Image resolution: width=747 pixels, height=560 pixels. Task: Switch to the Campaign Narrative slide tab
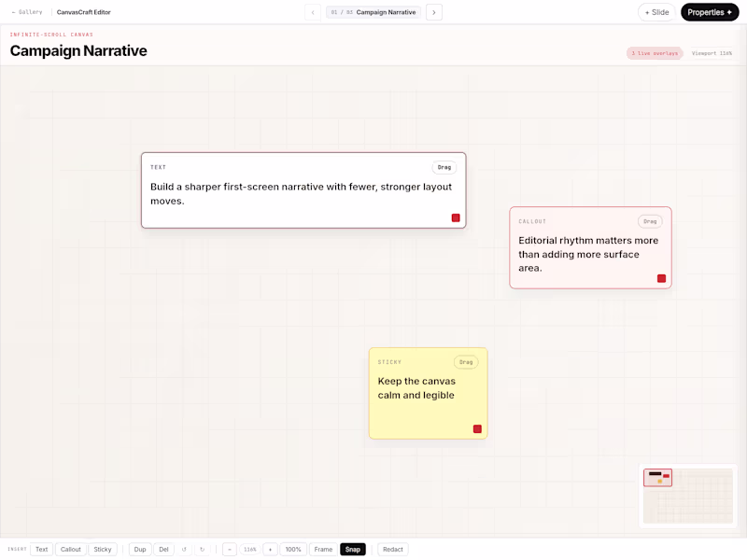[x=373, y=12]
